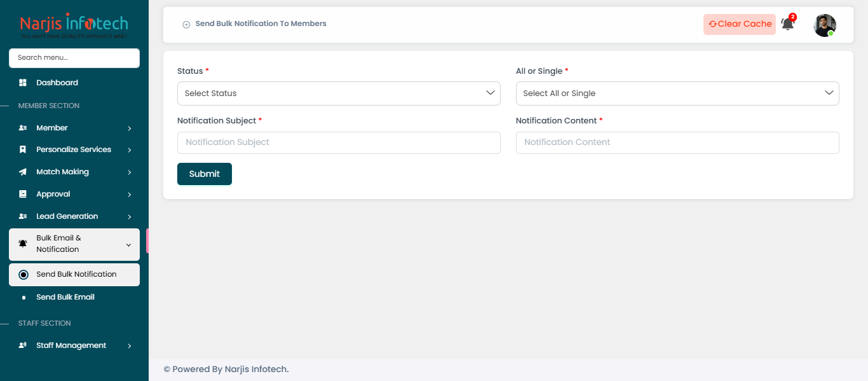This screenshot has width=868, height=381.
Task: Click the notification count badge
Action: [792, 17]
